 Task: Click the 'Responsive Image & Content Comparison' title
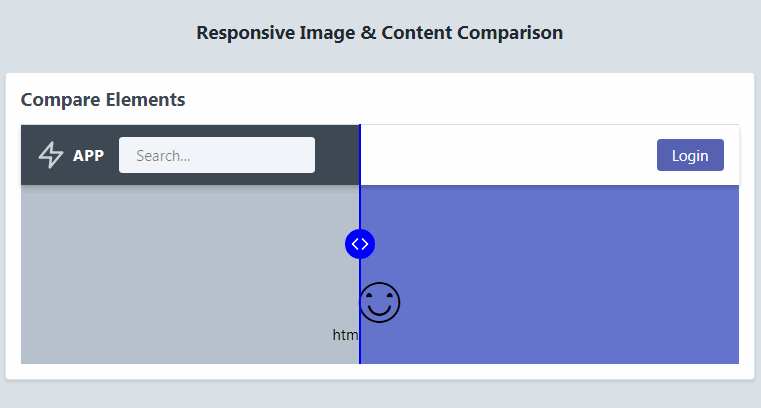pos(380,33)
